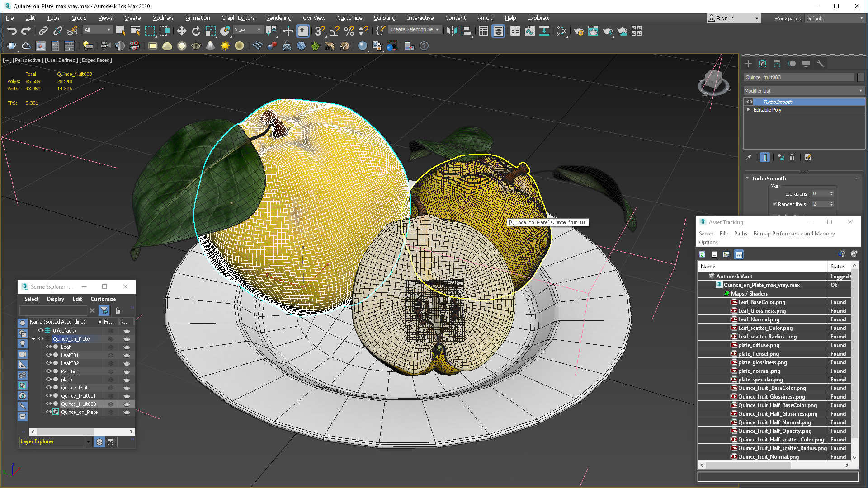Open Workspaces Default dropdown

835,19
